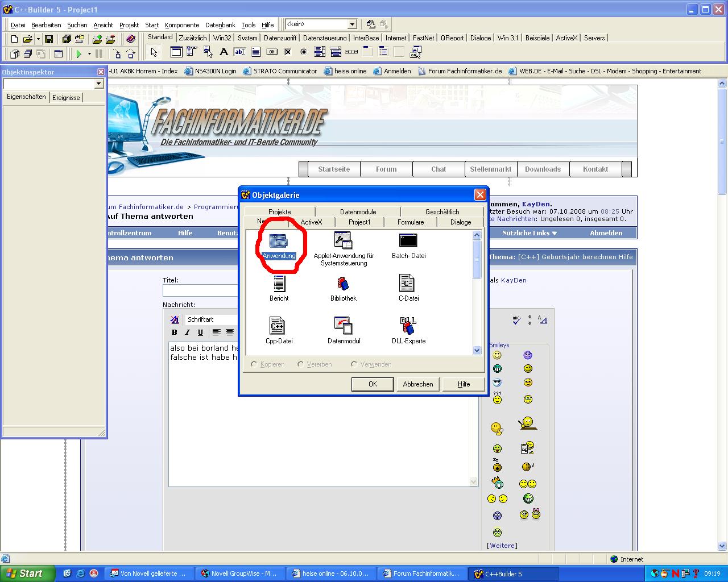Viewport: 728px width, 582px height.
Task: Open the Formulare tab in Objektgalerie
Action: tap(411, 222)
